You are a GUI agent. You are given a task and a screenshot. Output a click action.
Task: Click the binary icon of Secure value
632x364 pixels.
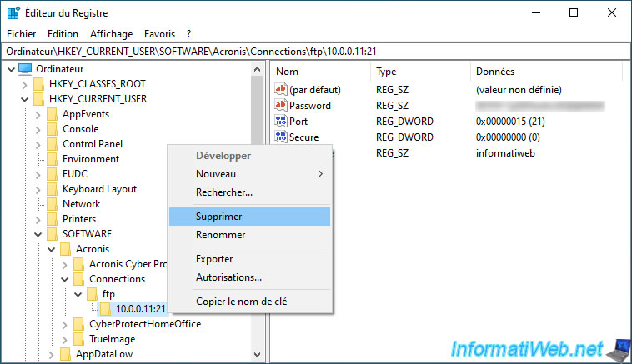pos(280,137)
